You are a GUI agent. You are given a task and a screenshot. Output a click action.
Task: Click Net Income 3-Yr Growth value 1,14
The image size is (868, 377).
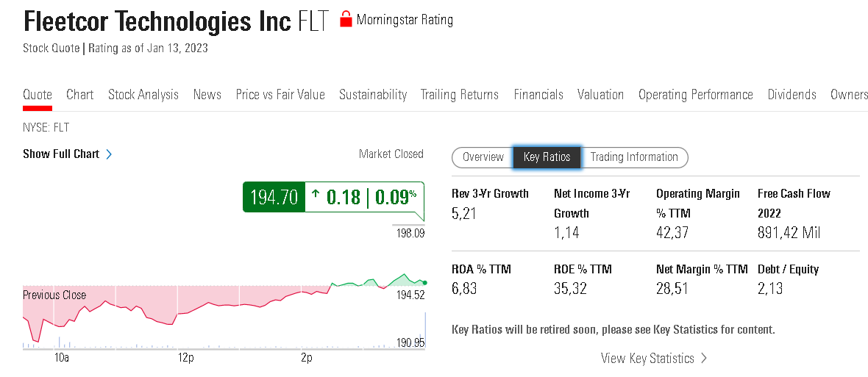click(x=566, y=233)
